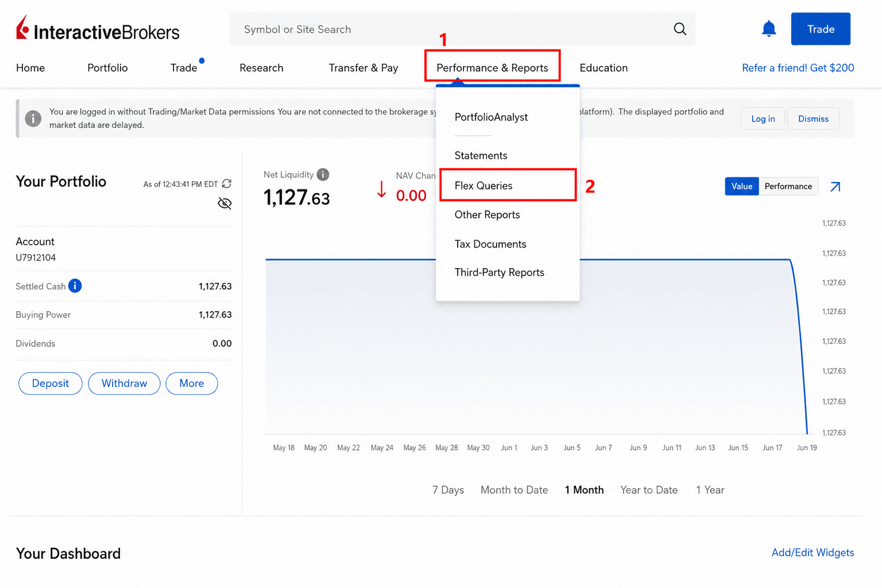Click the Settled Cash info icon
Screen dimensions: 882x588
tap(75, 285)
